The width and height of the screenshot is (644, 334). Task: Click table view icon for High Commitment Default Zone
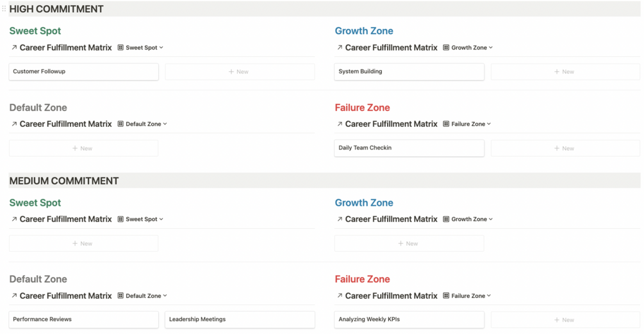pos(120,124)
